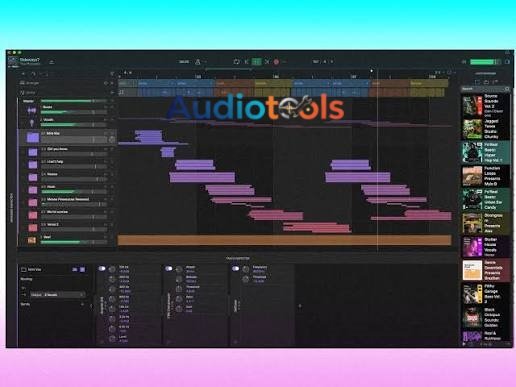Adjust the Pad track volume slider

[73, 242]
